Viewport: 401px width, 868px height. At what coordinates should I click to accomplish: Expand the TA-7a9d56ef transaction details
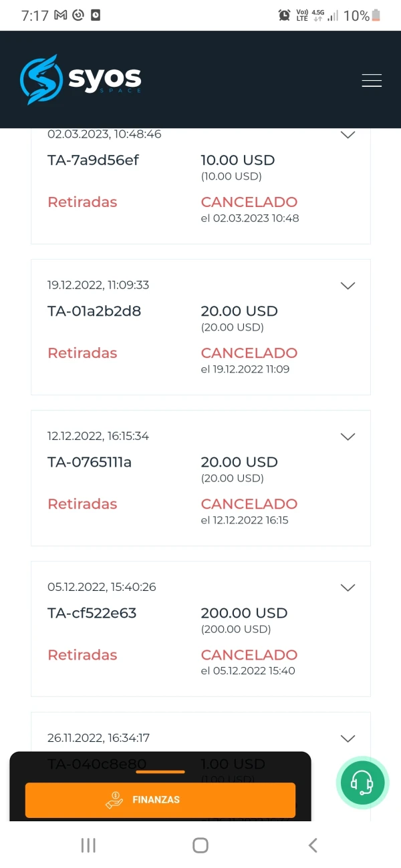pos(348,135)
